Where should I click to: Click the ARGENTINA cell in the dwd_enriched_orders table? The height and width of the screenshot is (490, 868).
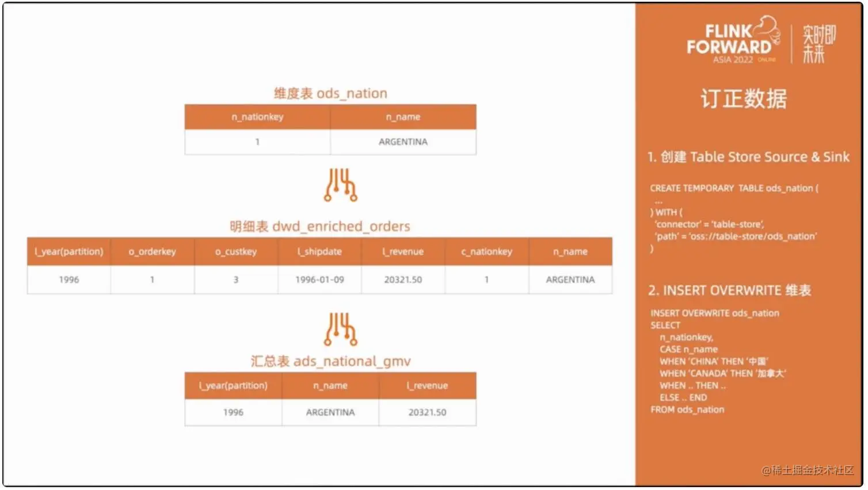[570, 280]
